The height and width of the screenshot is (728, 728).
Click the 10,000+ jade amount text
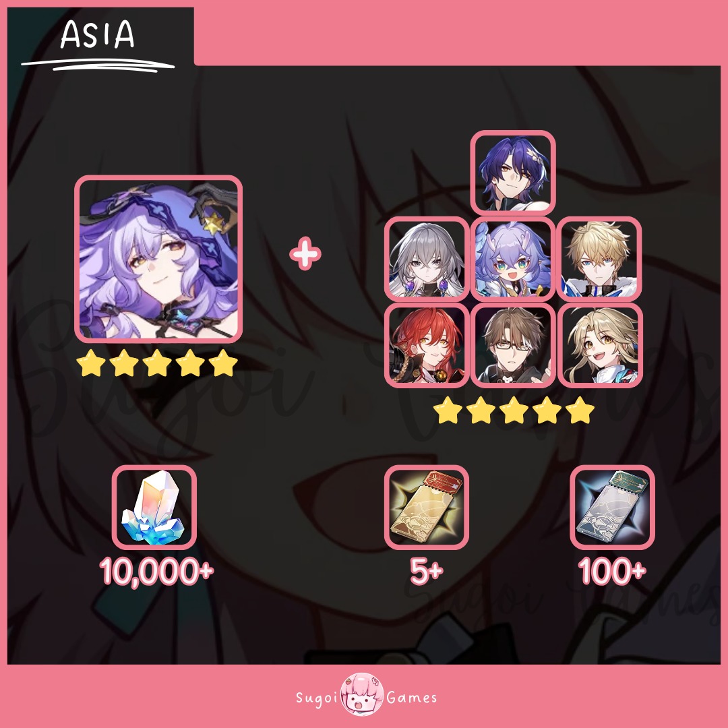click(156, 571)
